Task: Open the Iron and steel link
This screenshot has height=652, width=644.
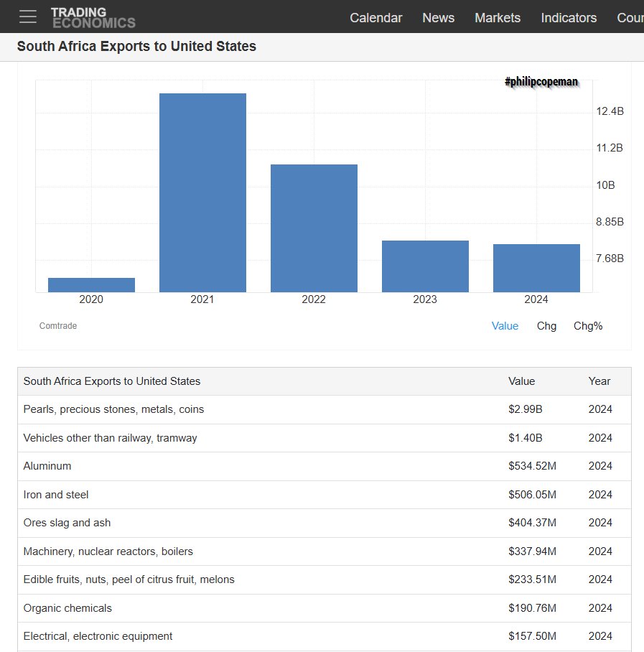Action: click(x=56, y=495)
